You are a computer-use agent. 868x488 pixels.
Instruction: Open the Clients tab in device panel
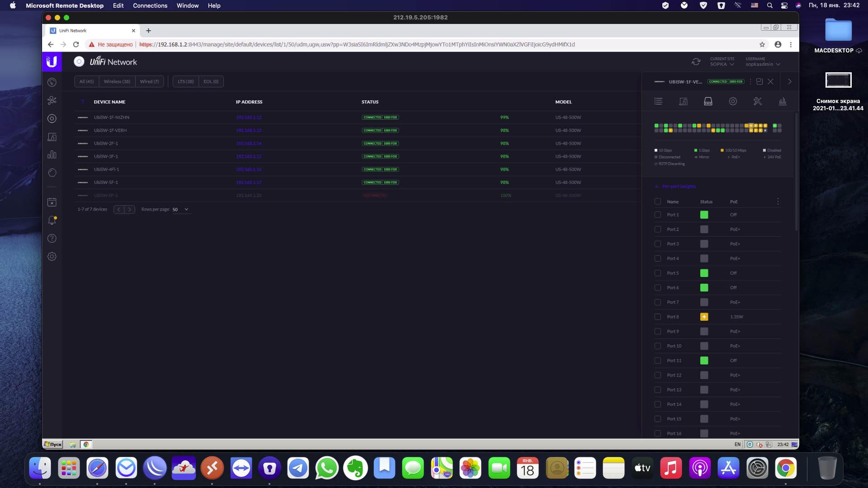pyautogui.click(x=683, y=102)
